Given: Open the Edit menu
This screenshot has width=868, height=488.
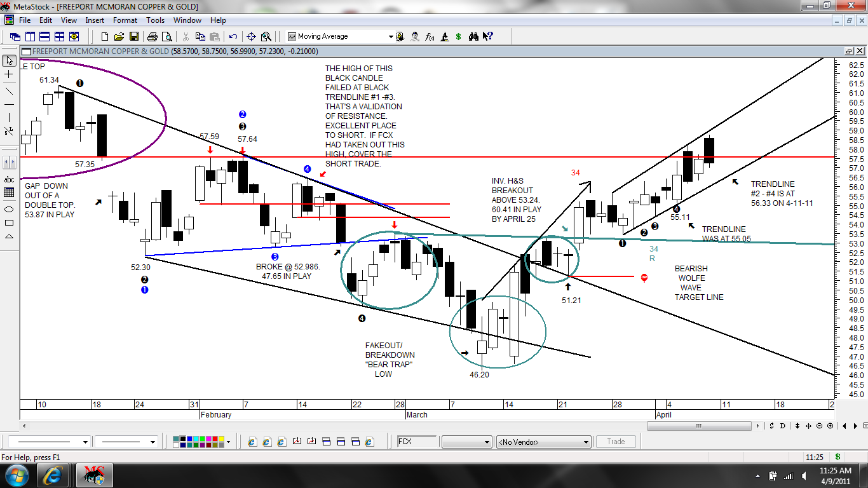Looking at the screenshot, I should [x=46, y=20].
